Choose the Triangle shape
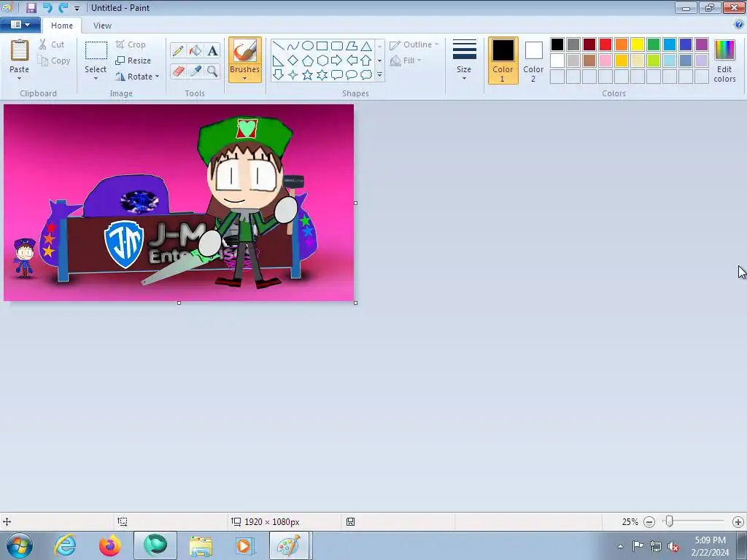This screenshot has height=560, width=747. [x=366, y=46]
